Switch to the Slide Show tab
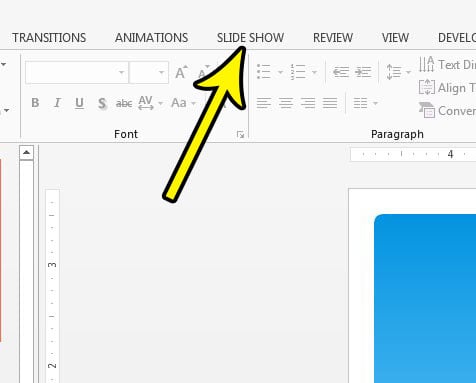The image size is (476, 383). (250, 38)
